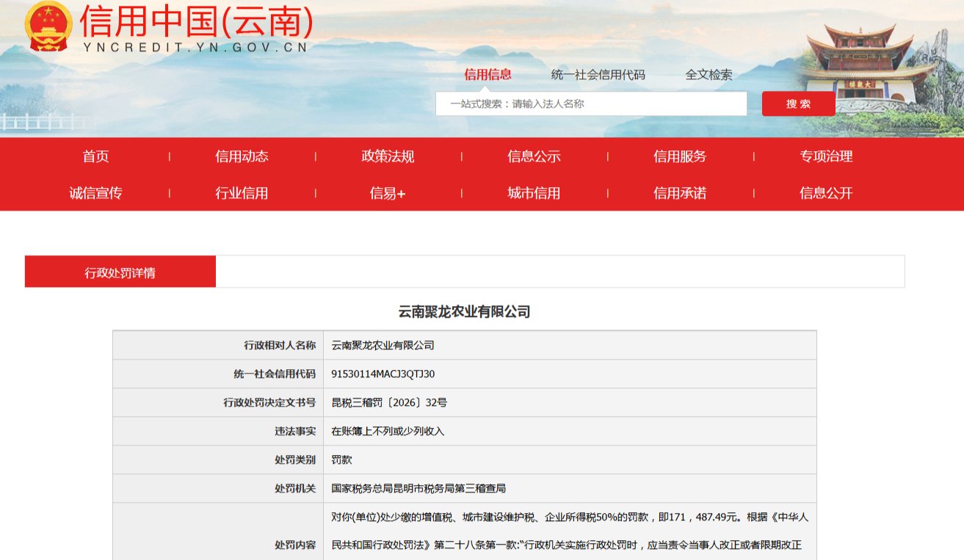Click the bold heading 云南聚龙农业有限公司

pos(464,312)
